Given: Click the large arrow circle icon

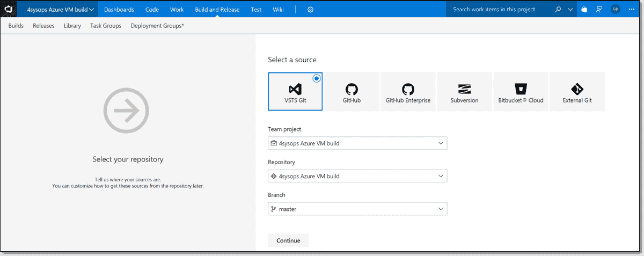Looking at the screenshot, I should [x=126, y=111].
